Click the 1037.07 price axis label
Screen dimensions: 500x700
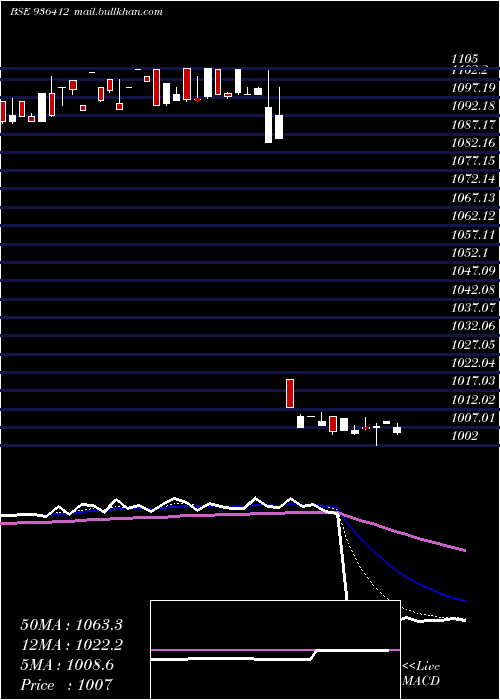tap(474, 308)
